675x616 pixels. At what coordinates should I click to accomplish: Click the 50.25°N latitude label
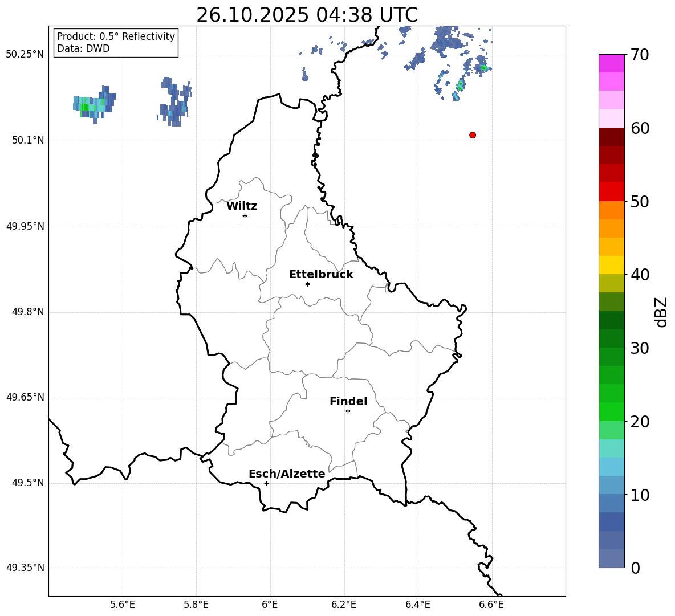tap(25, 55)
